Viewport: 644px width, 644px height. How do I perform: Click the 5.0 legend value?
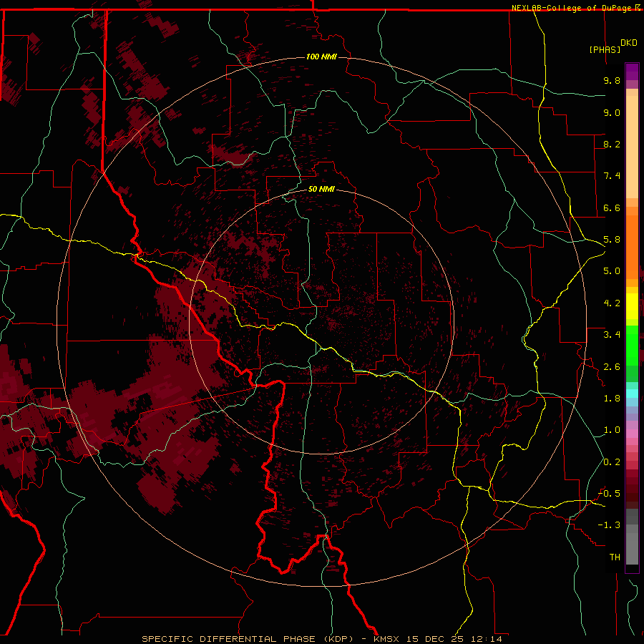tap(612, 271)
